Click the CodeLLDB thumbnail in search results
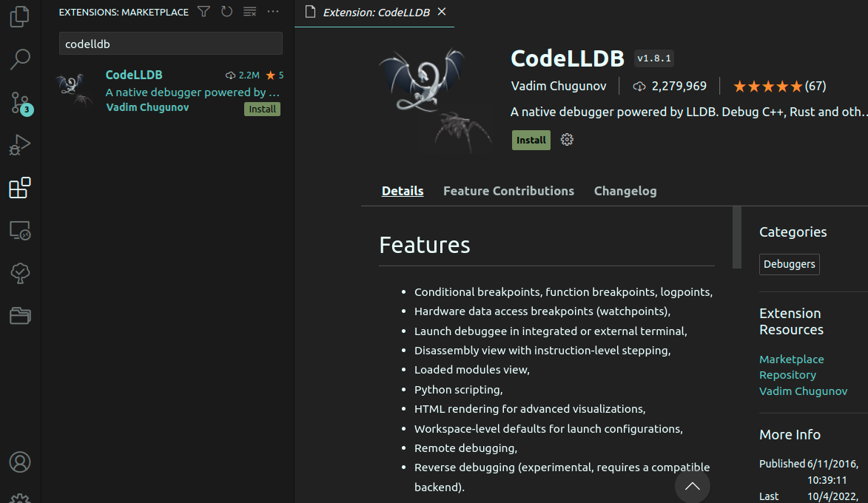This screenshot has width=868, height=503. point(75,90)
